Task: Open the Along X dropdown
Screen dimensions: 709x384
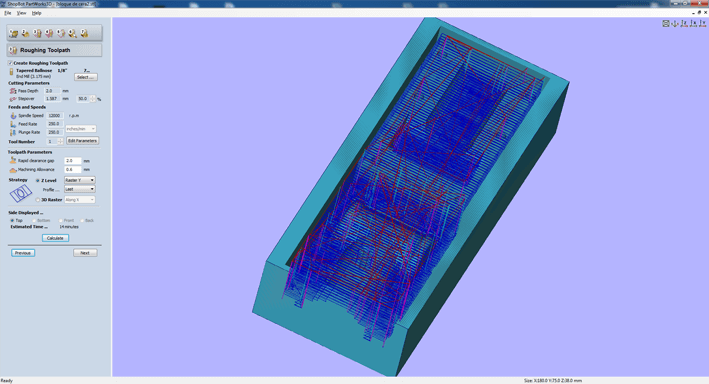Action: (x=80, y=199)
